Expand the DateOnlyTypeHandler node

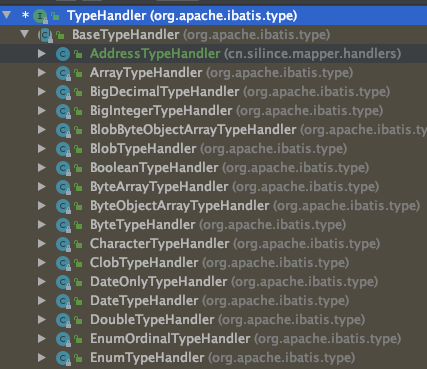tap(42, 281)
